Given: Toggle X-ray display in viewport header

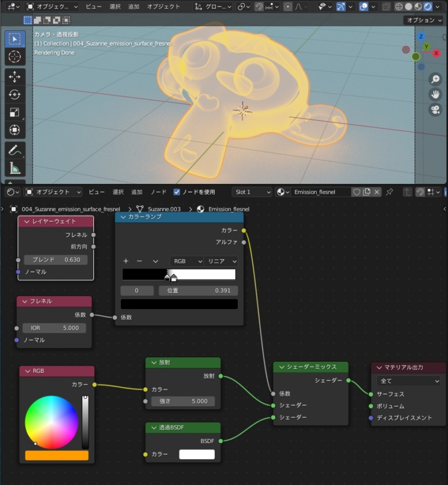Looking at the screenshot, I should (x=386, y=6).
